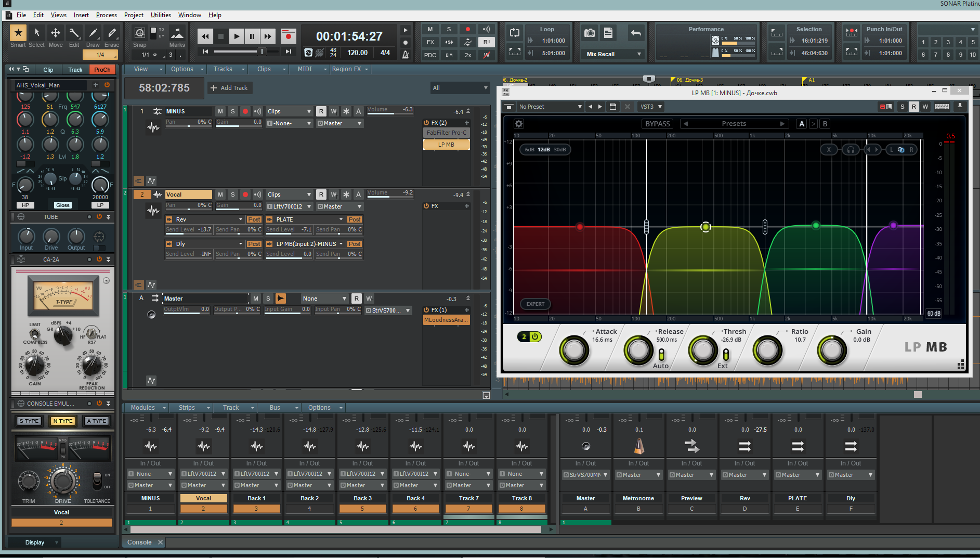This screenshot has width=980, height=558.
Task: Click the BYPASS button in LP MB
Action: tap(657, 124)
